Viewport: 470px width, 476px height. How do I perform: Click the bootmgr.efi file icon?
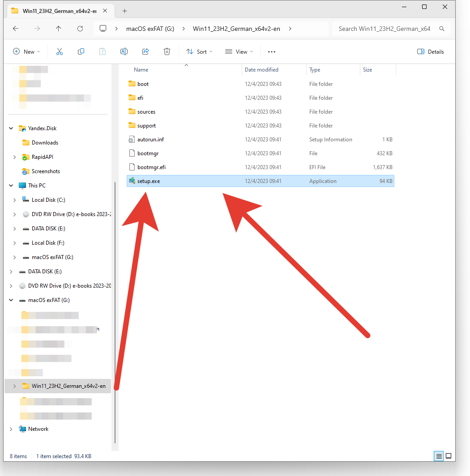click(132, 167)
